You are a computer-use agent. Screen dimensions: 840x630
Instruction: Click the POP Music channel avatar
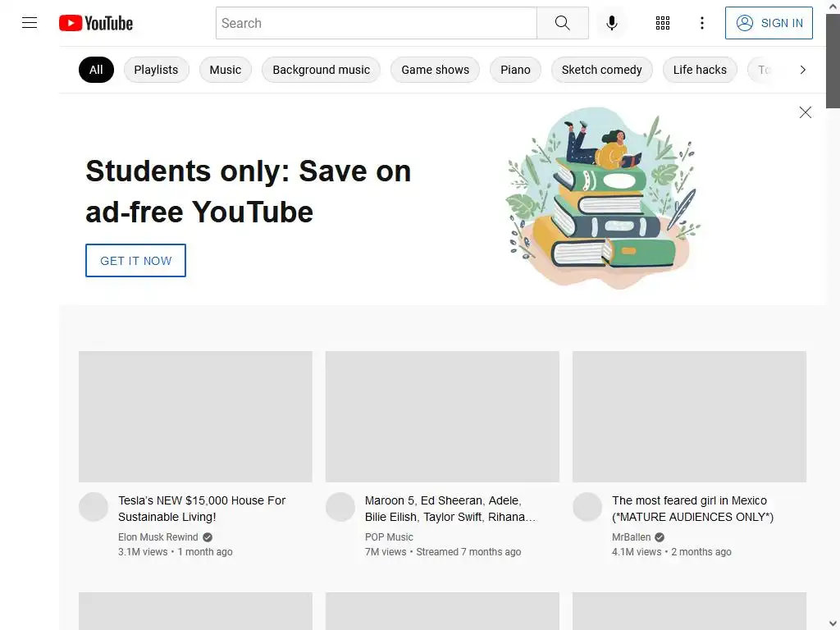point(340,507)
